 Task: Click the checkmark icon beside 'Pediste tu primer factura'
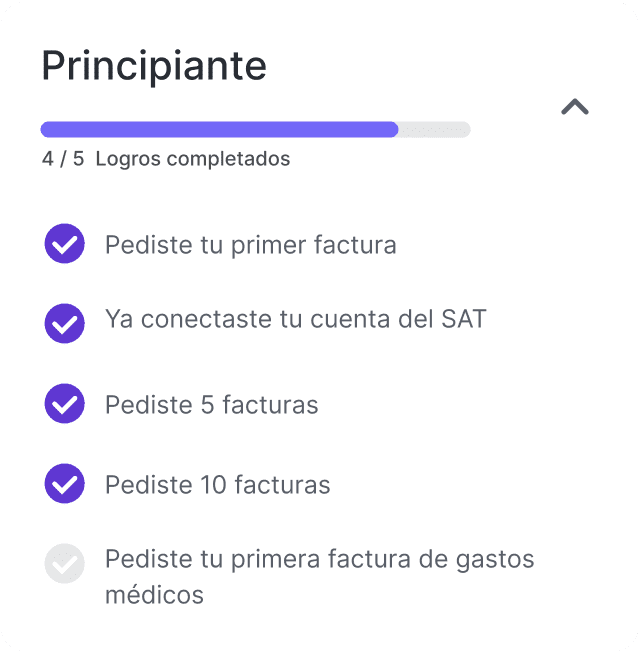pyautogui.click(x=64, y=244)
